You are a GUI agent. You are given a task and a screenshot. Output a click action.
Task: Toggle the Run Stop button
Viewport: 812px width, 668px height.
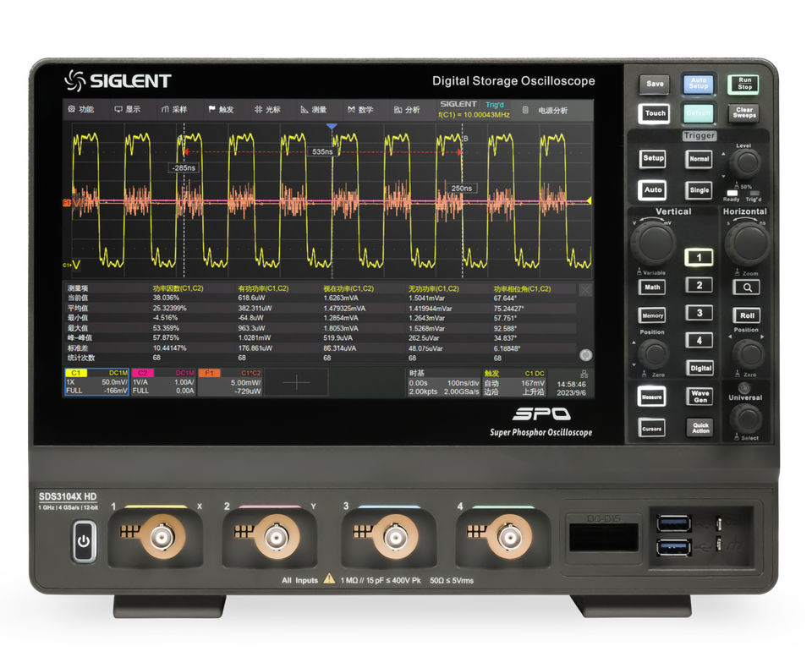coord(744,84)
